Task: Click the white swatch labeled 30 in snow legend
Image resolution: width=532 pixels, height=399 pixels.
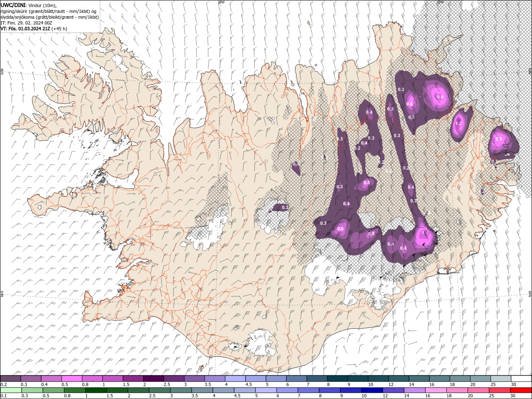Action: click(x=521, y=378)
